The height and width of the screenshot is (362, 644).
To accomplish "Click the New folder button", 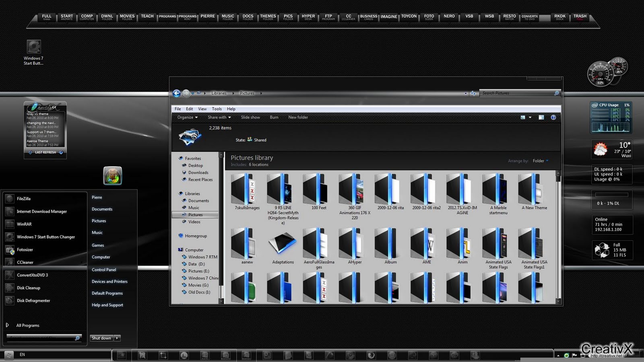I will (298, 117).
